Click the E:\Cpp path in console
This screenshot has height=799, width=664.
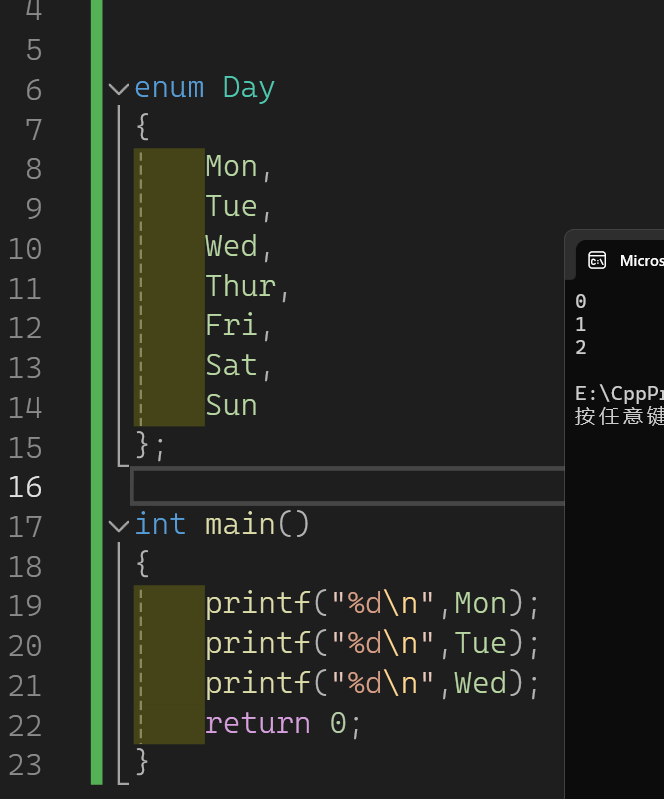[619, 394]
